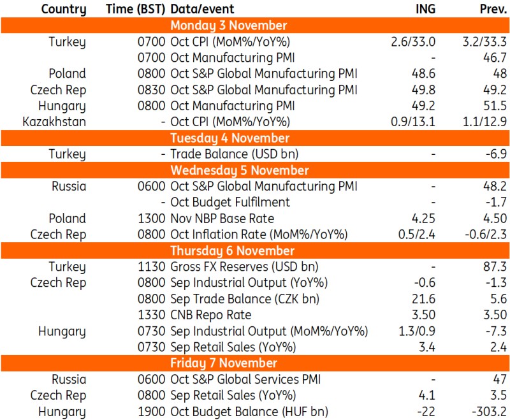Screen dimensions: 510x420
Task: Select the Oct Budget Fulfilment event
Action: pos(229,202)
